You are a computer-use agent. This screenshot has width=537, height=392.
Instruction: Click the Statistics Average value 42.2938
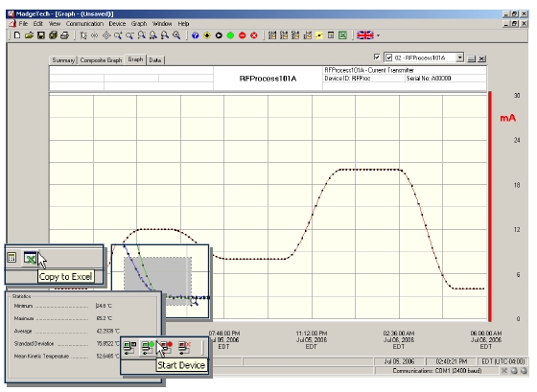107,331
